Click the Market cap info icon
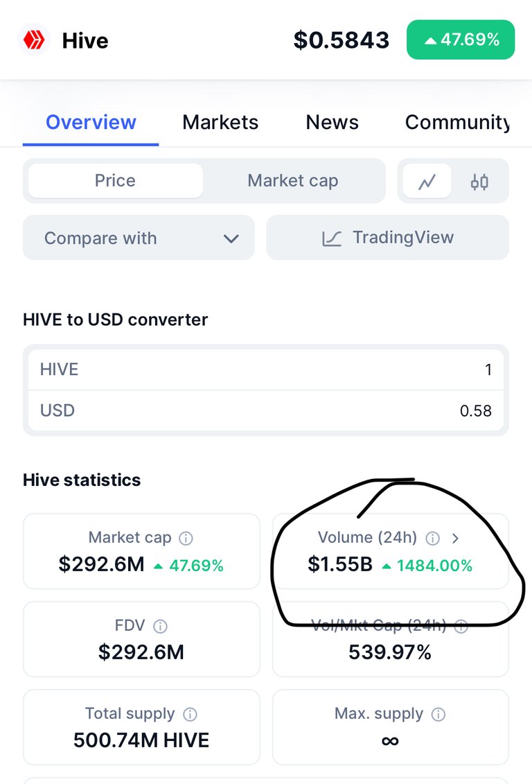 [x=186, y=539]
